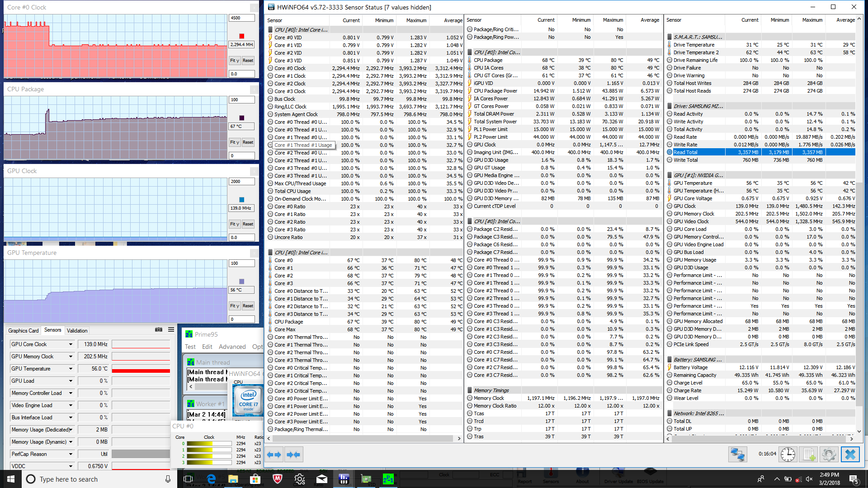Launch Microsoft Edge from taskbar
Image resolution: width=868 pixels, height=488 pixels.
[211, 479]
